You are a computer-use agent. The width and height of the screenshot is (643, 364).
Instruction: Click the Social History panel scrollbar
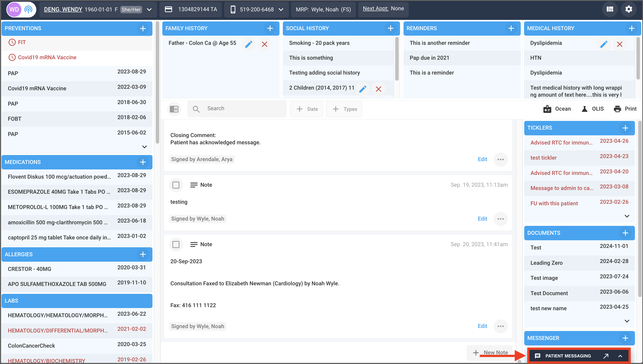397,59
